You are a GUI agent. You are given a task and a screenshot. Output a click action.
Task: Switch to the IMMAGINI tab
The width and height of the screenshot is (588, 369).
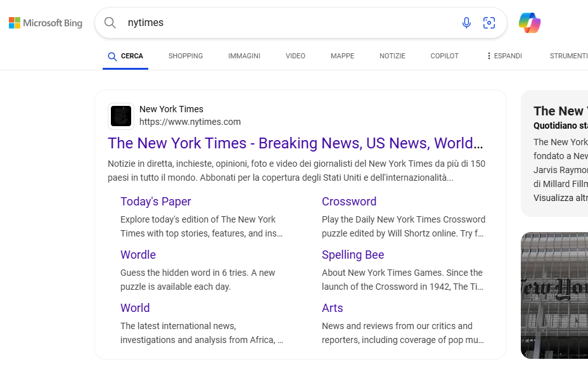[x=244, y=56]
